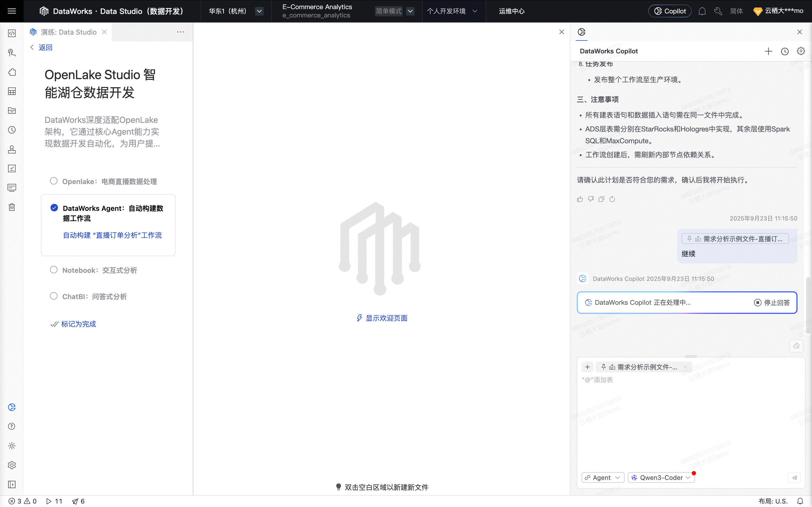Open 运维中心 from the top menu
Viewport: 812px width, 507px height.
[x=511, y=11]
